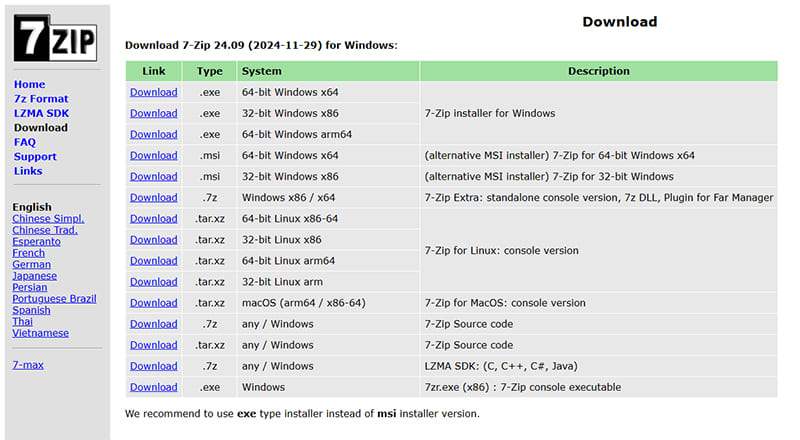Switch language to French
Viewport: 800px width, 440px height.
pyautogui.click(x=29, y=253)
